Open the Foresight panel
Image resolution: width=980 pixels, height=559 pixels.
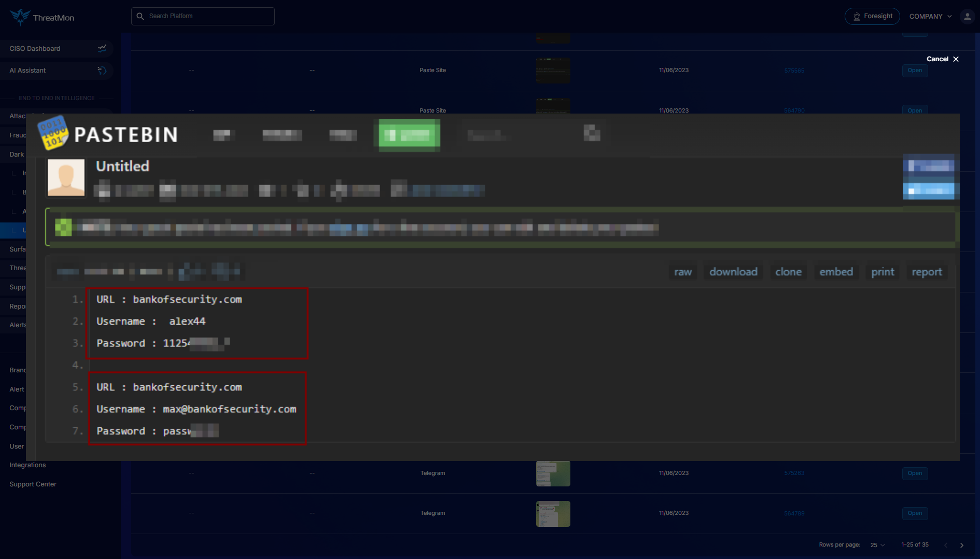coord(872,16)
